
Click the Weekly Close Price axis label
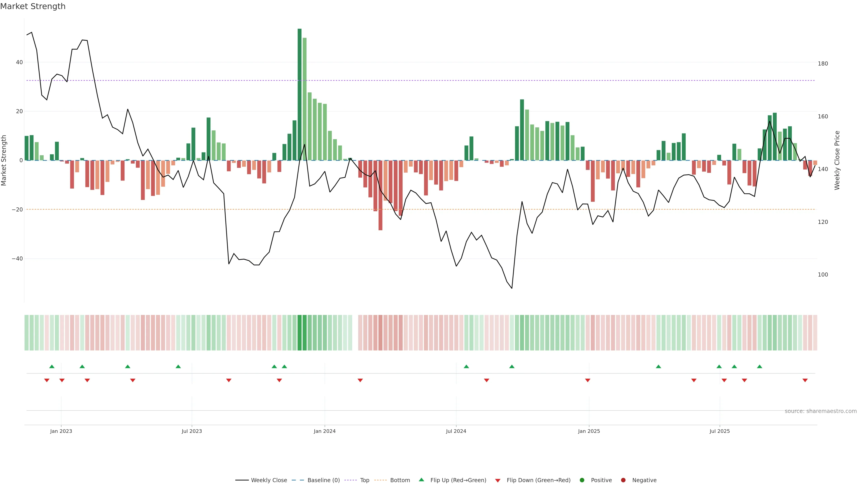[837, 160]
